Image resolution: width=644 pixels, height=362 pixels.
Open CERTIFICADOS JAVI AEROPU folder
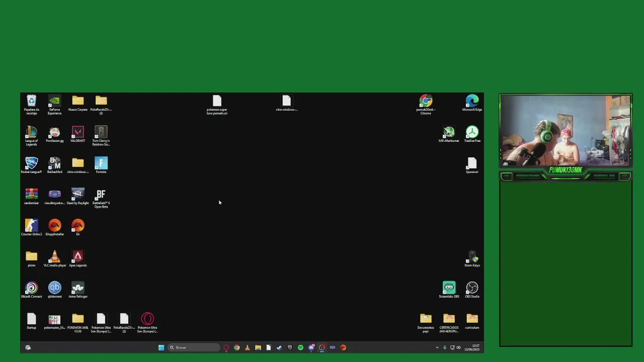tap(449, 322)
